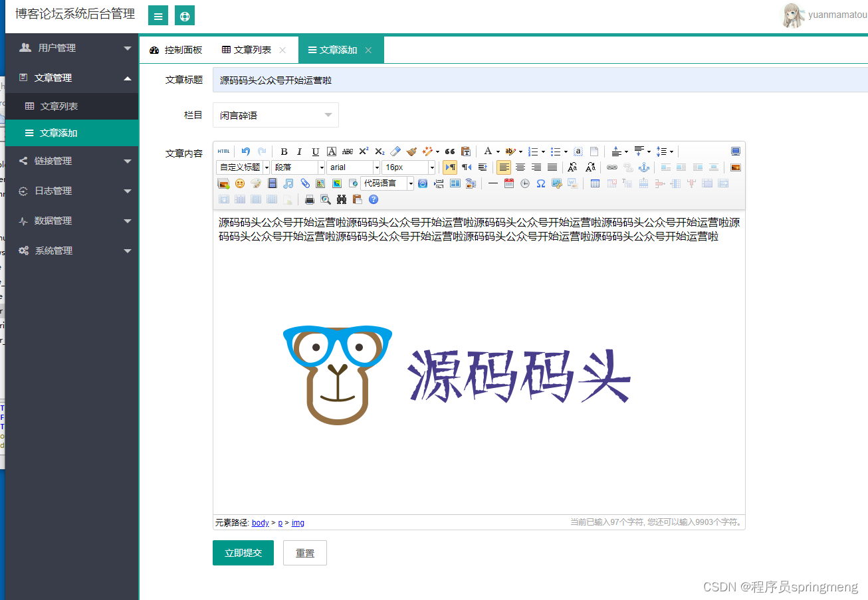Image resolution: width=868 pixels, height=600 pixels.
Task: Toggle justify text alignment
Action: tap(552, 167)
